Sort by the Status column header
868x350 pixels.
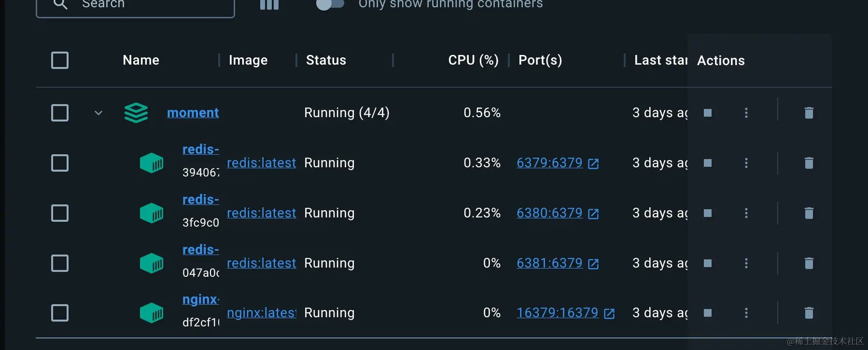[326, 60]
